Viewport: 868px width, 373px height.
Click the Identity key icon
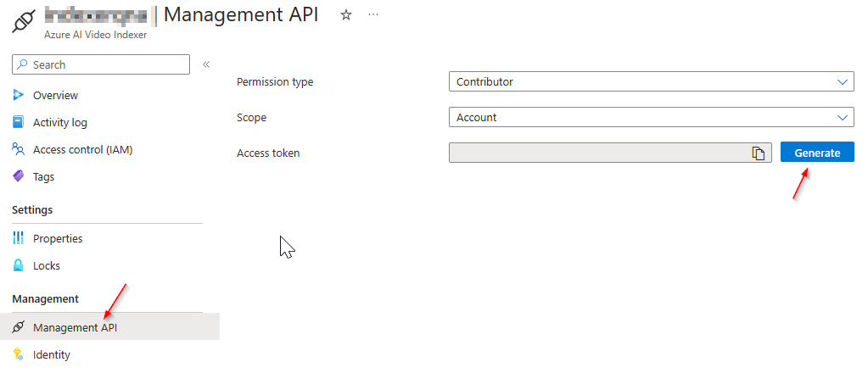pyautogui.click(x=19, y=354)
